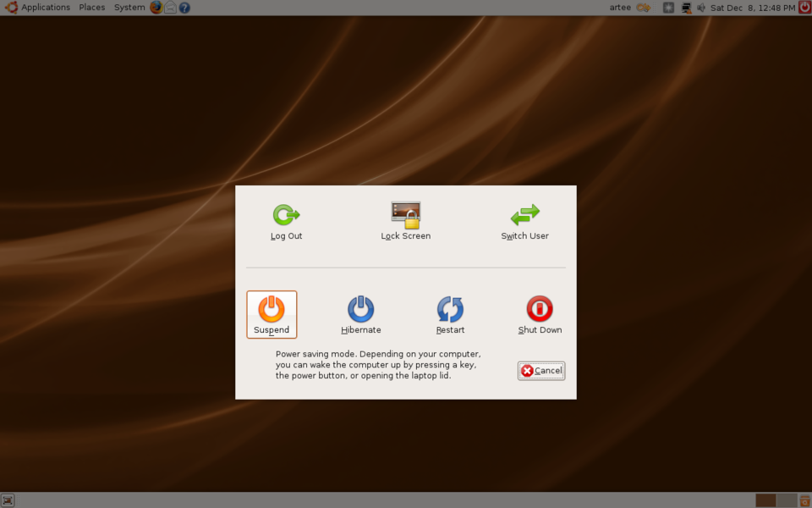Switch to the first workspace
Viewport: 812px width, 508px height.
pos(765,500)
